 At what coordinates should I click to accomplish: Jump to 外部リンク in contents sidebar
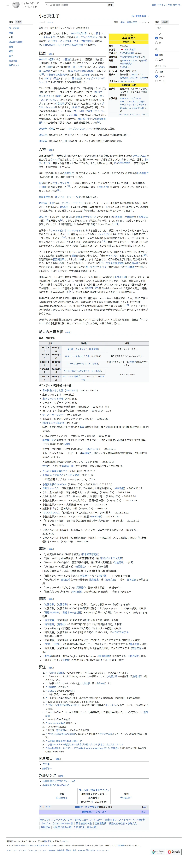[14, 65]
